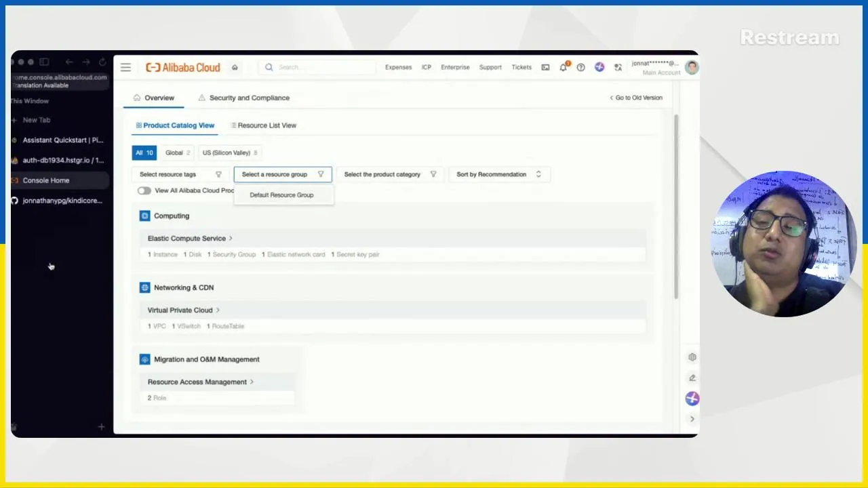Screen dimensions: 868x488
Task: Click the Migration and O&M Management icon
Action: (x=144, y=359)
